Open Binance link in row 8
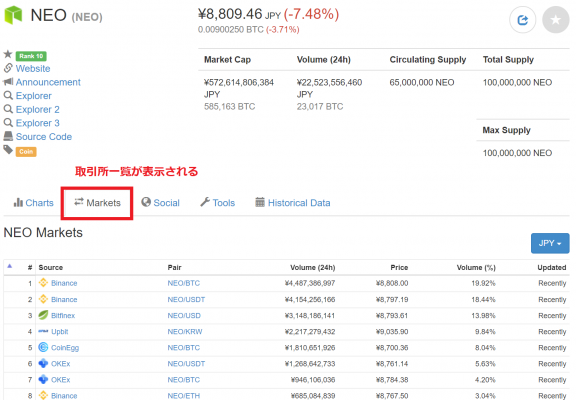 pyautogui.click(x=64, y=396)
